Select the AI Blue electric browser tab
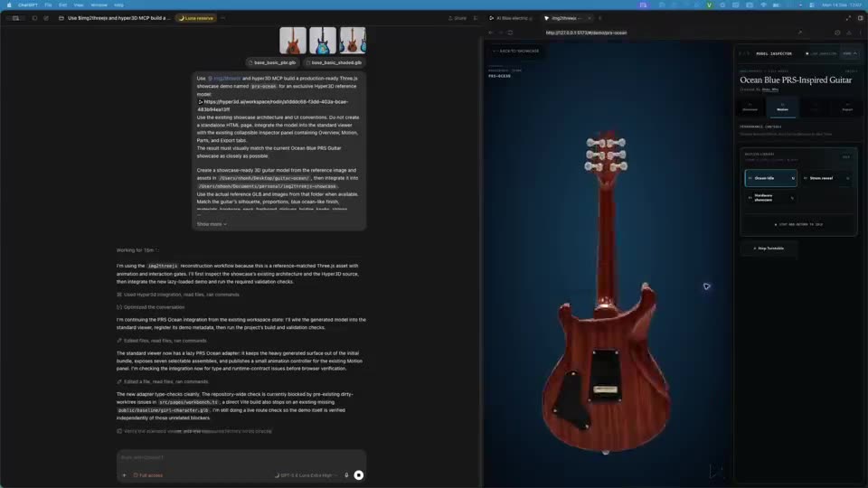 tap(510, 18)
